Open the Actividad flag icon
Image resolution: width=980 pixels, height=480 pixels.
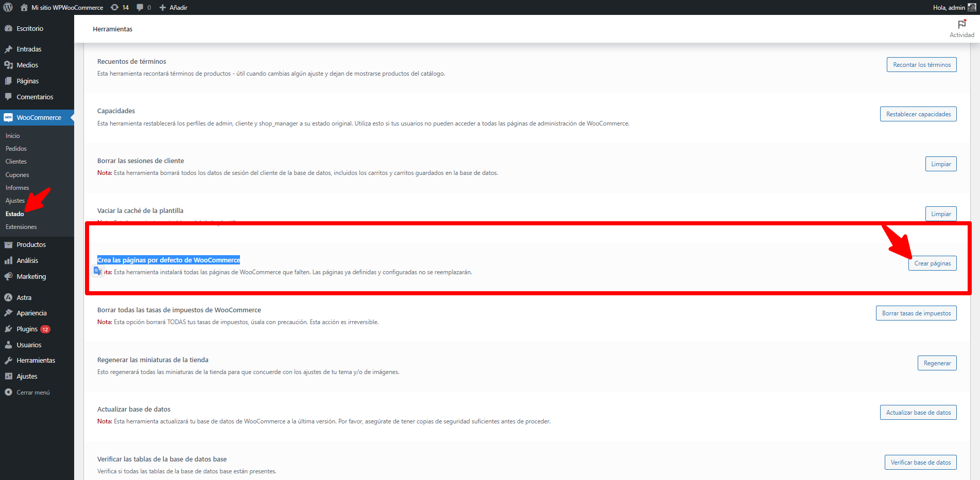coord(961,24)
